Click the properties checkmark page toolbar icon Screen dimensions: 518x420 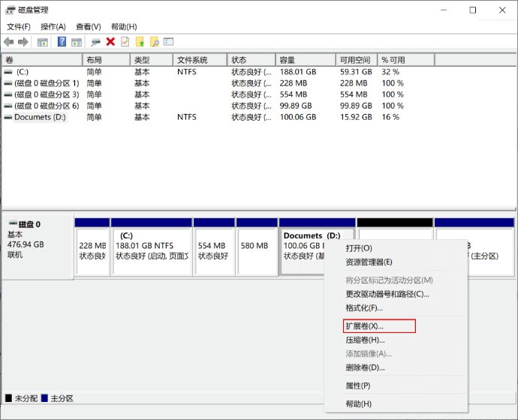click(x=125, y=42)
